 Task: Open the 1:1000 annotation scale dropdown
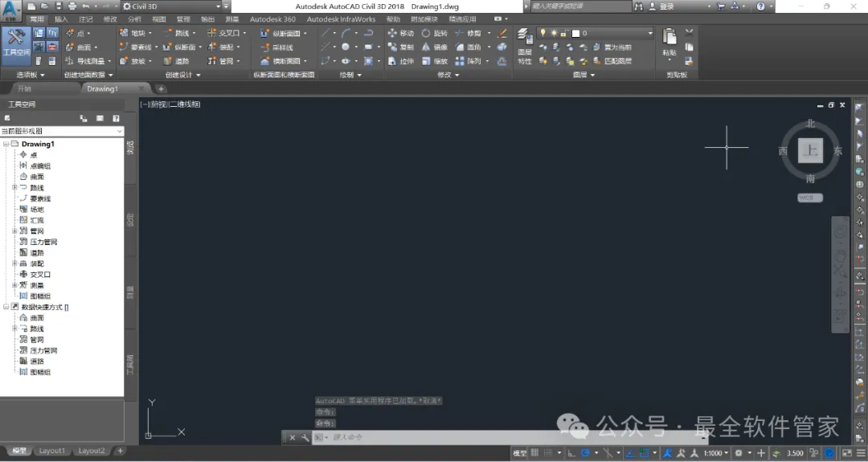click(716, 453)
